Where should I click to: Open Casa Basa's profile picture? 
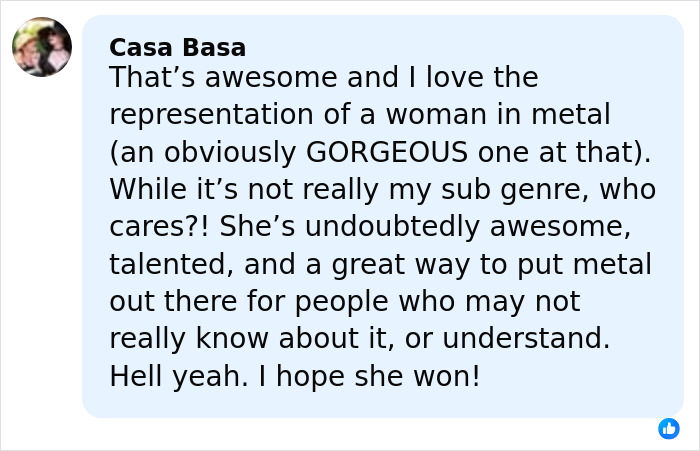click(x=42, y=47)
